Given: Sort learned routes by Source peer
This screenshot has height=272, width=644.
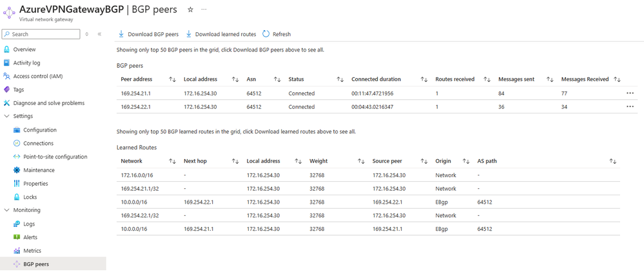Looking at the screenshot, I should [x=424, y=162].
